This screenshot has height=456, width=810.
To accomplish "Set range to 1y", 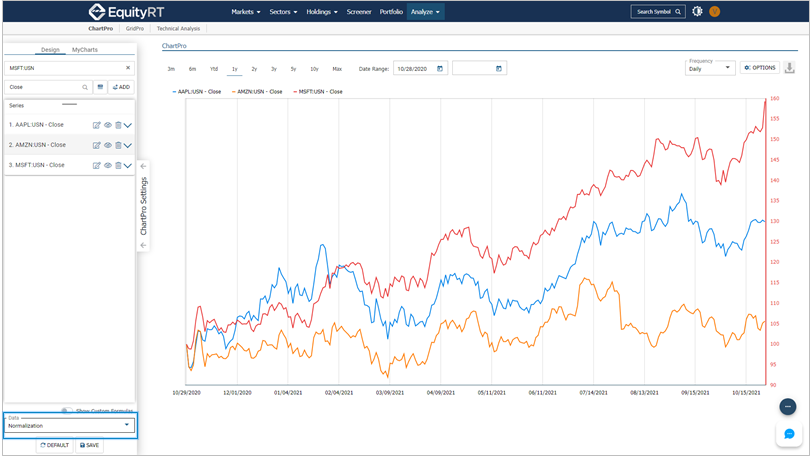I will [x=235, y=69].
